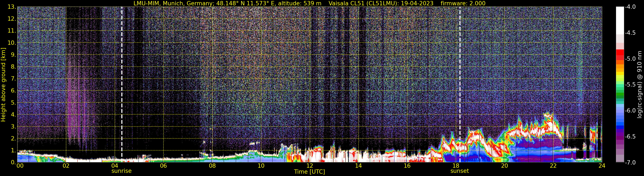Click the white dashed sunset line

point(460,84)
